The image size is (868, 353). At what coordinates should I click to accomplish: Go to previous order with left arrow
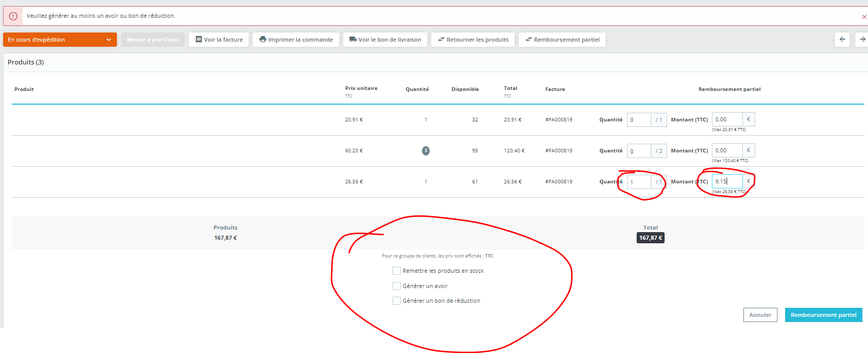point(843,40)
